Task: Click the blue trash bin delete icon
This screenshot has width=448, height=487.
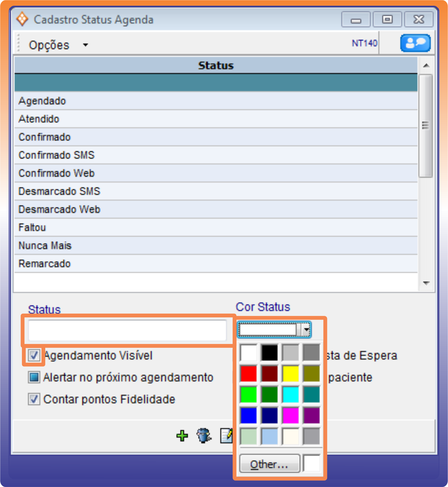Action: 203,436
